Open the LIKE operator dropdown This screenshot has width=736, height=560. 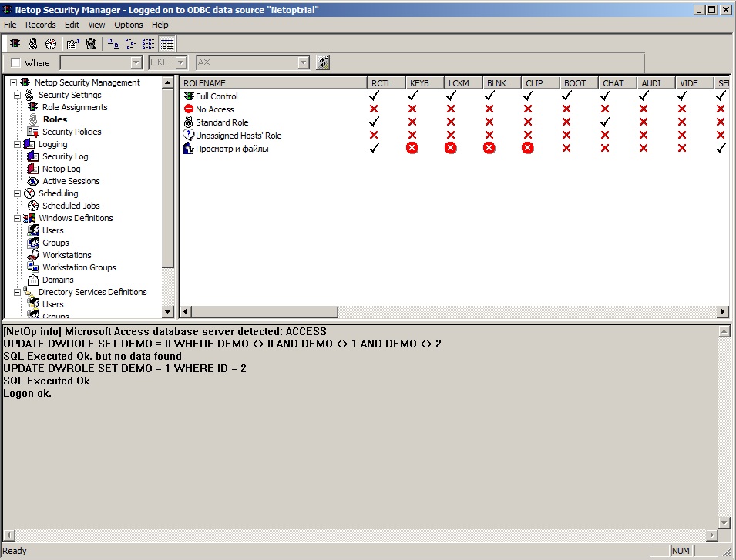click(181, 62)
